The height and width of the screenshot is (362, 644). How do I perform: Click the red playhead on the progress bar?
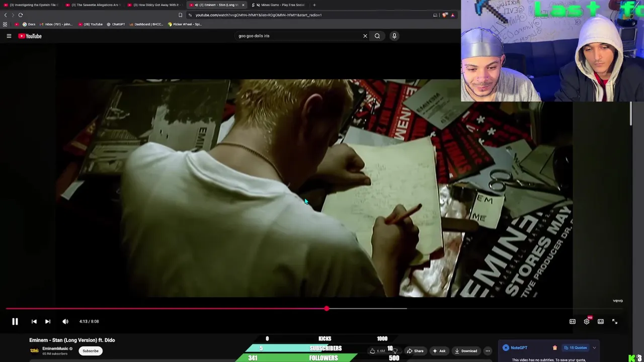point(327,309)
